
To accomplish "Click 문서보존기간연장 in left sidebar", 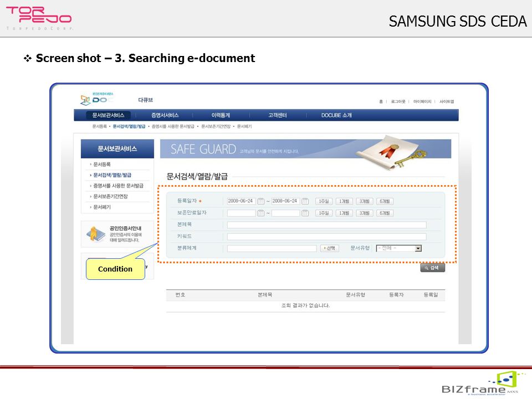I will 111,196.
